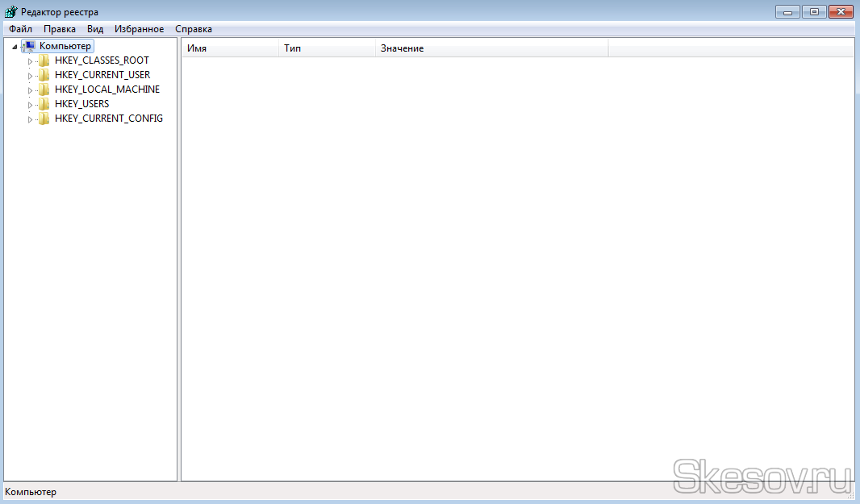This screenshot has height=504, width=860.
Task: Sort by the Имя column header
Action: point(231,48)
